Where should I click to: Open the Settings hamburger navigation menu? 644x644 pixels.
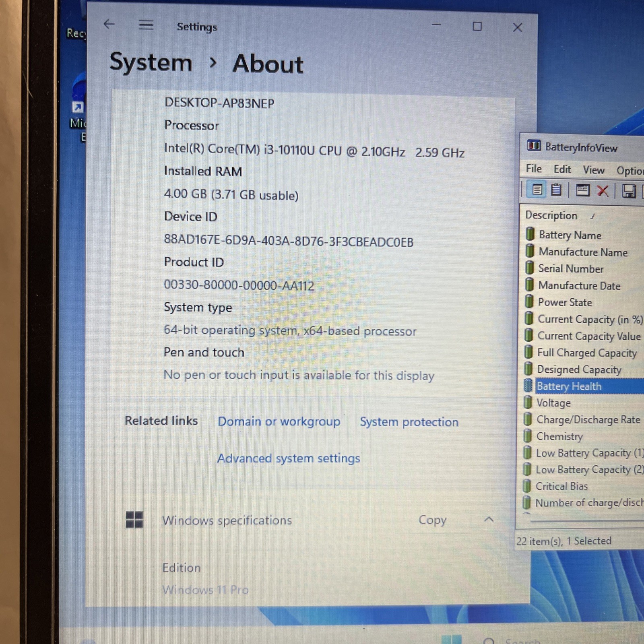click(146, 25)
